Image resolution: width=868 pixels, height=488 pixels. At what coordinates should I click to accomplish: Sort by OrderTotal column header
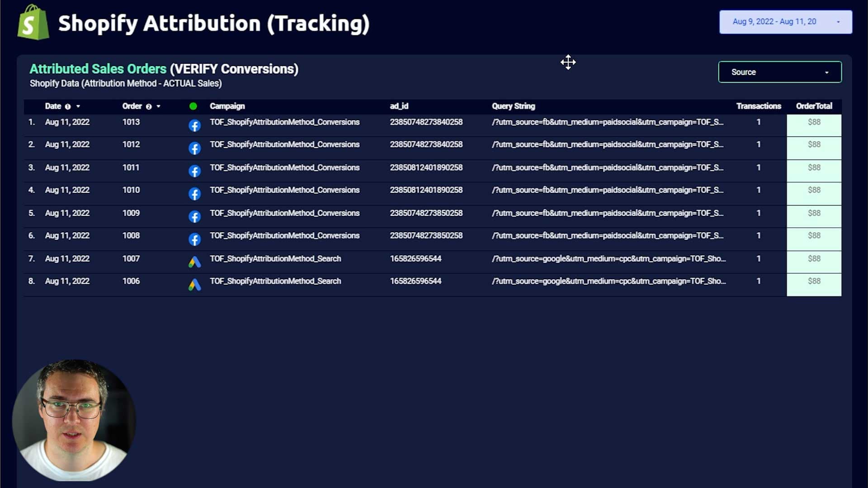click(814, 106)
